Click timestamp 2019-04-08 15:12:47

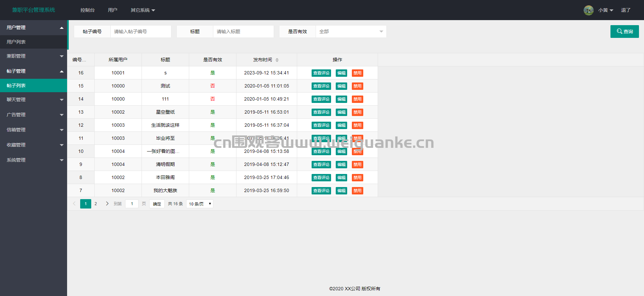(x=267, y=165)
